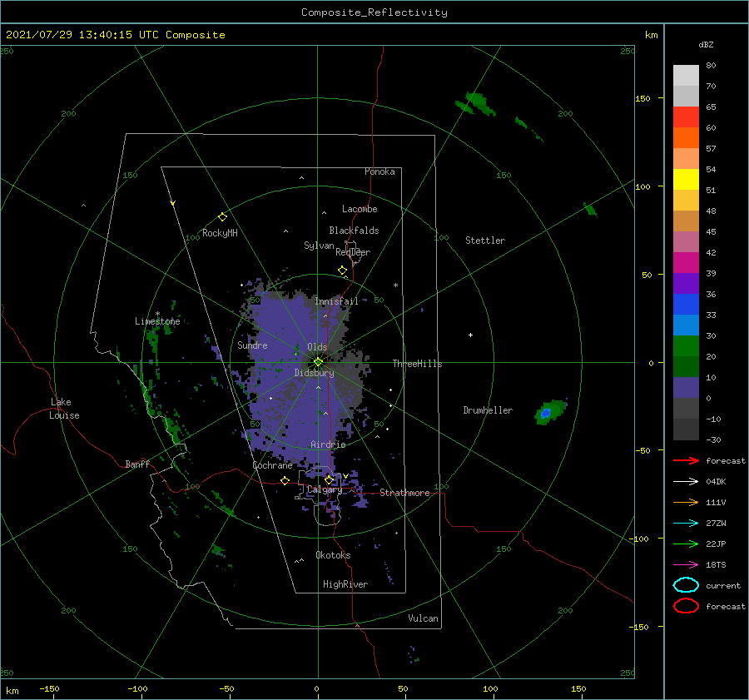749x700 pixels.
Task: Click the asterisk marker east of Innisfail
Action: (395, 285)
